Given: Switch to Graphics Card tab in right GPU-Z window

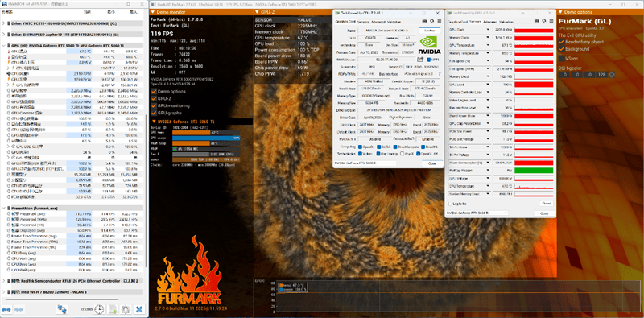Looking at the screenshot, I should [457, 22].
